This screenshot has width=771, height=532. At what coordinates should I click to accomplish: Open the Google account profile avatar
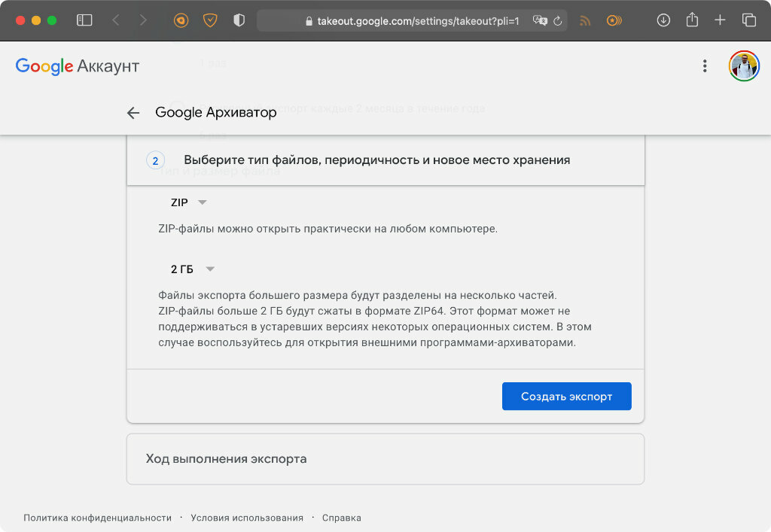click(x=744, y=65)
